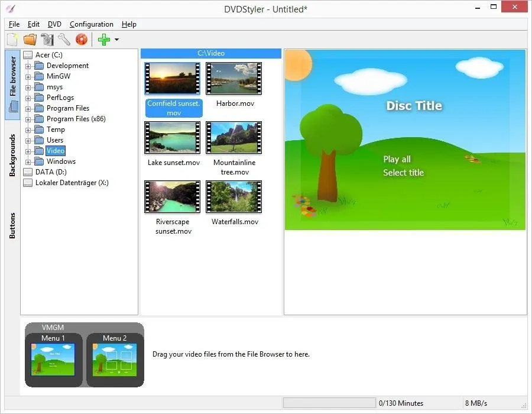Click the Cornfield sunset.mov filmstrip icon
532x414 pixels.
172,77
